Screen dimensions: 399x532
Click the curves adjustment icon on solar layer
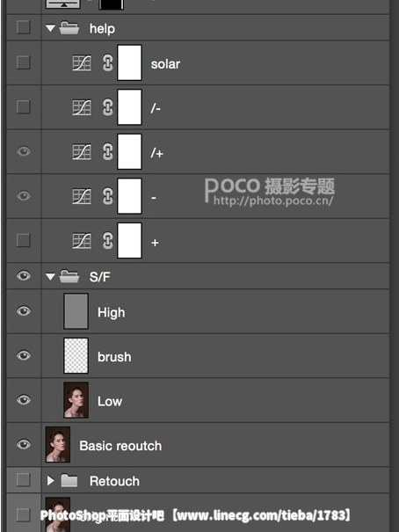(x=82, y=63)
